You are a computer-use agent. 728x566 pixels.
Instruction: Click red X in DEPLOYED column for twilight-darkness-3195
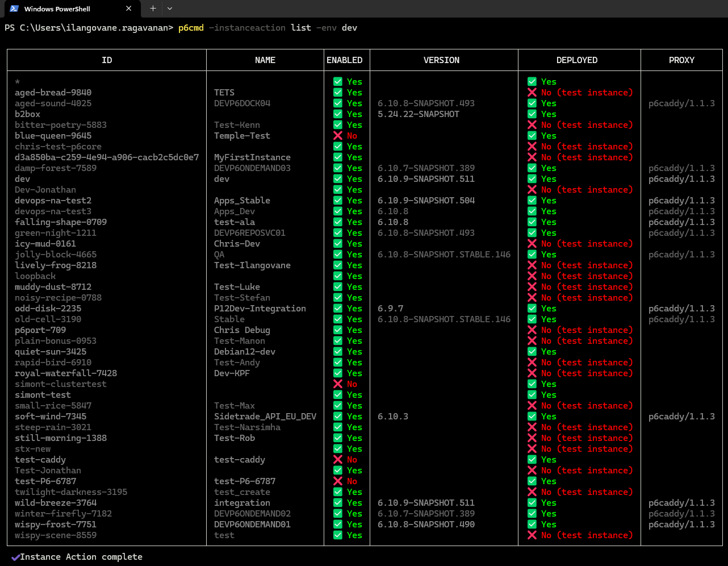(532, 492)
